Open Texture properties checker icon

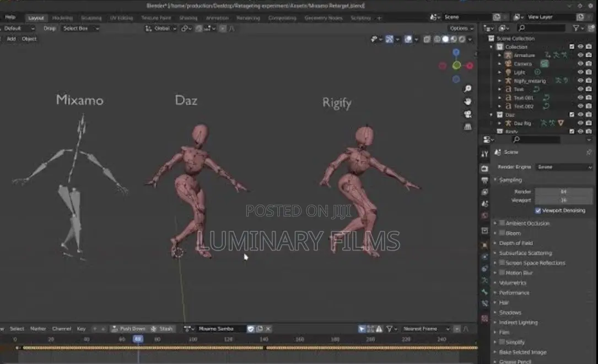tap(484, 318)
